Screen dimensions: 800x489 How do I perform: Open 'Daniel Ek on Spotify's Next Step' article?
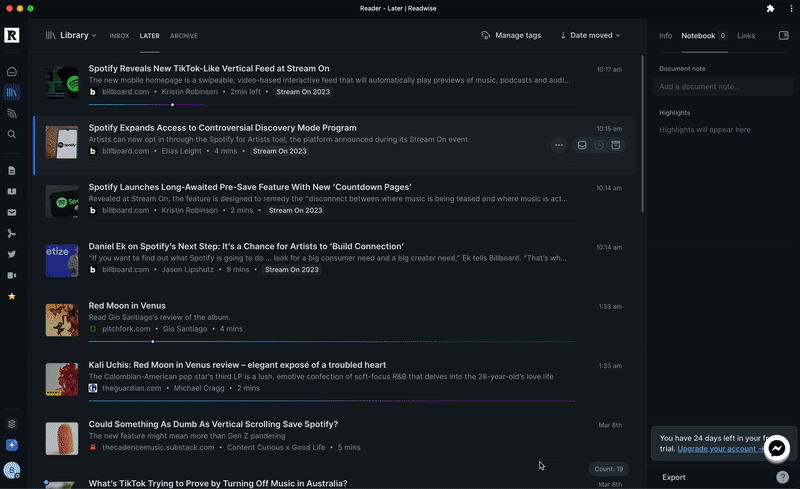pyautogui.click(x=246, y=246)
